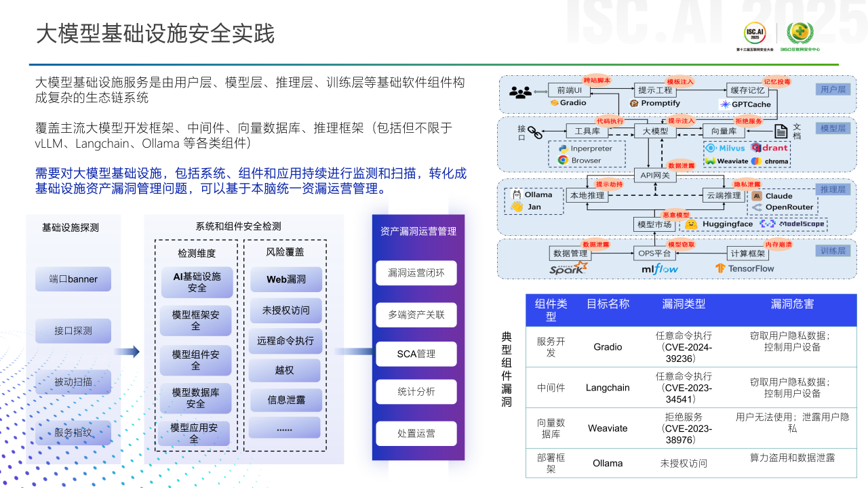Viewport: 868px width, 488px height.
Task: Click the 向量库 node
Action: pos(724,131)
